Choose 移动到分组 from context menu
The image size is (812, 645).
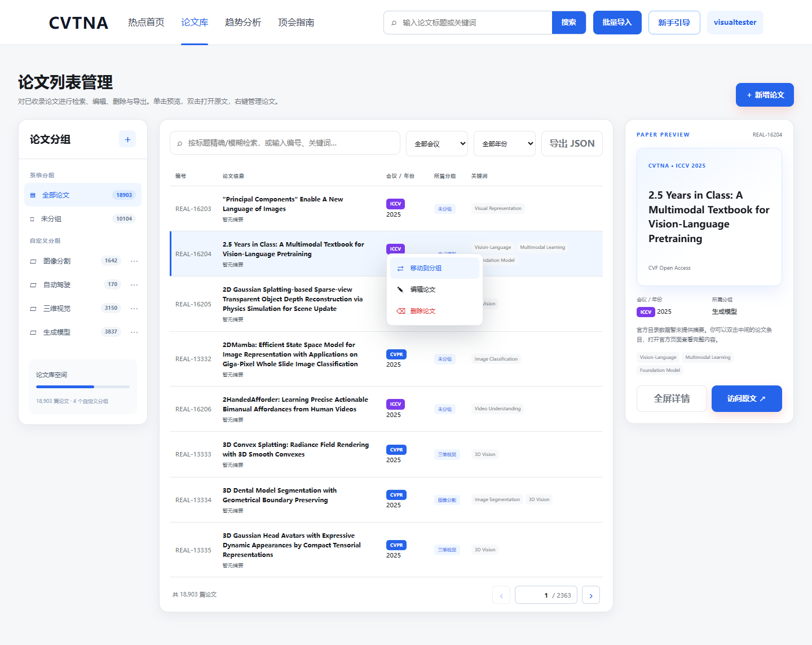tap(435, 268)
